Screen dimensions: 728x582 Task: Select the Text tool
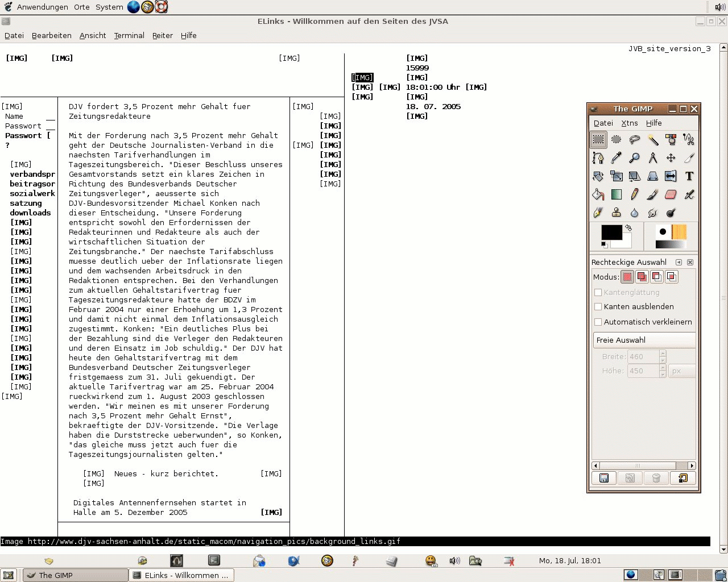(x=689, y=176)
